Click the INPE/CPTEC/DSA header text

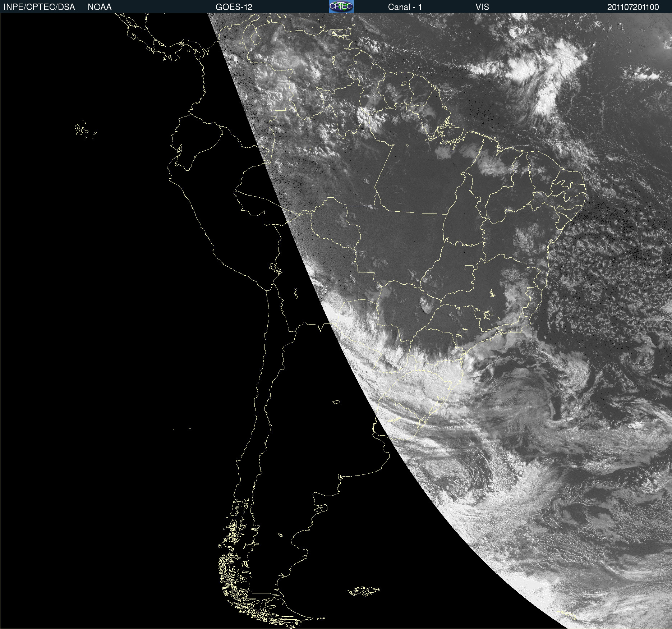pos(39,7)
